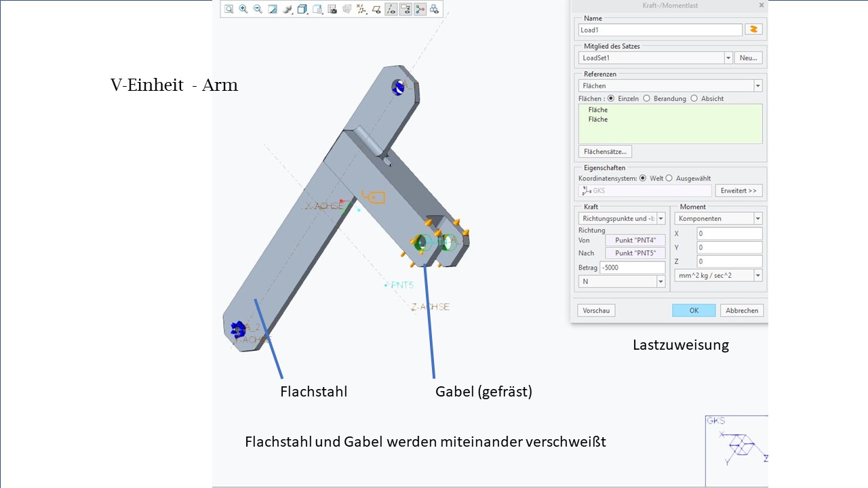Select the Absicht radio button

click(694, 98)
